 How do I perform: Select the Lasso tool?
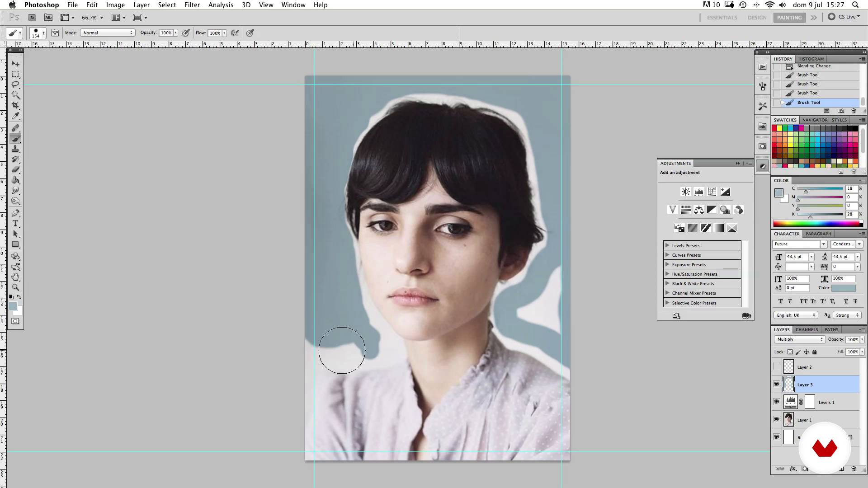(15, 84)
